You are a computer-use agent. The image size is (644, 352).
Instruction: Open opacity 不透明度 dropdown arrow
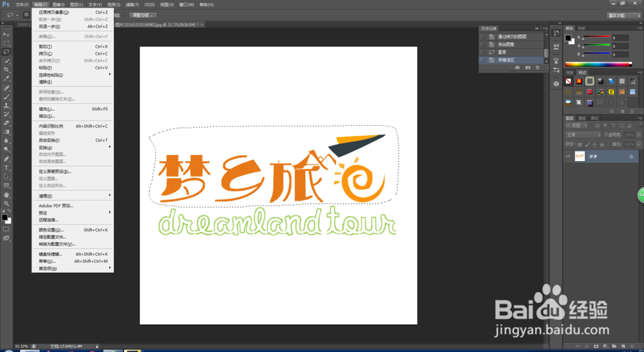[639, 135]
